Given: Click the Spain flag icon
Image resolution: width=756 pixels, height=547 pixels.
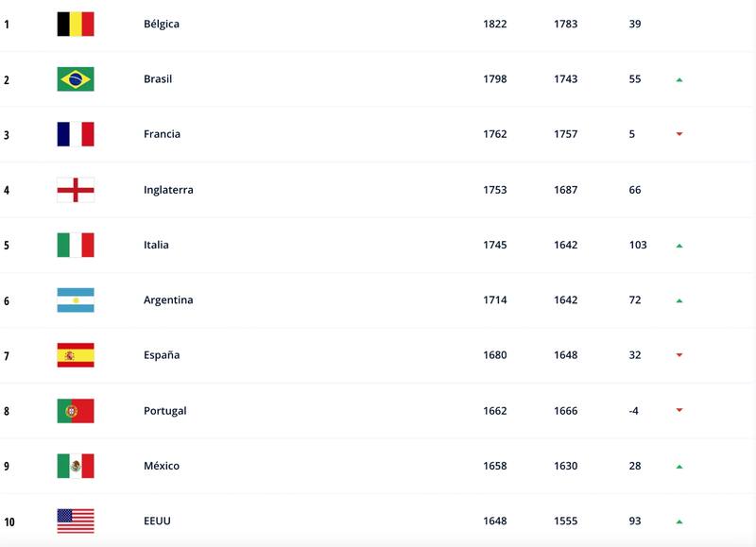Looking at the screenshot, I should click(x=76, y=355).
